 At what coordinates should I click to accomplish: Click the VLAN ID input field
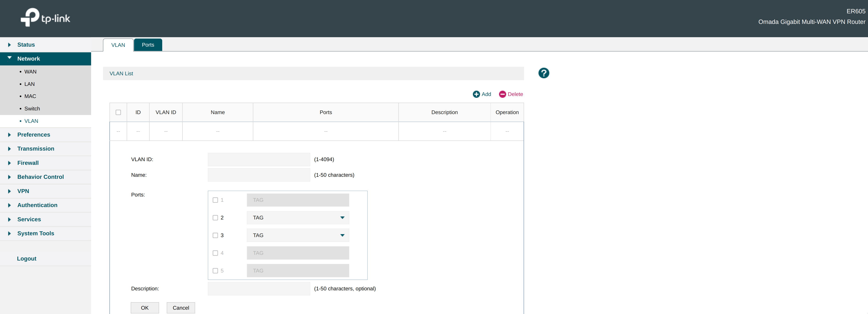click(x=258, y=159)
